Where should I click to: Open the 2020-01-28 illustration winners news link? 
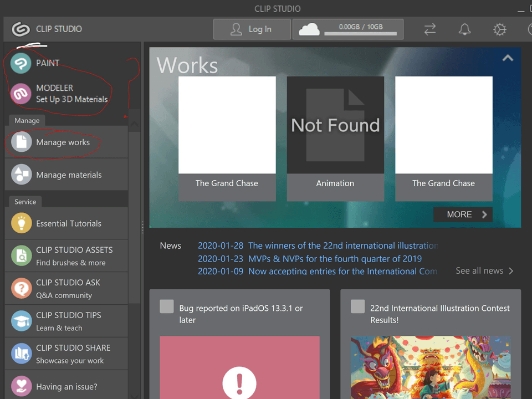click(x=318, y=245)
